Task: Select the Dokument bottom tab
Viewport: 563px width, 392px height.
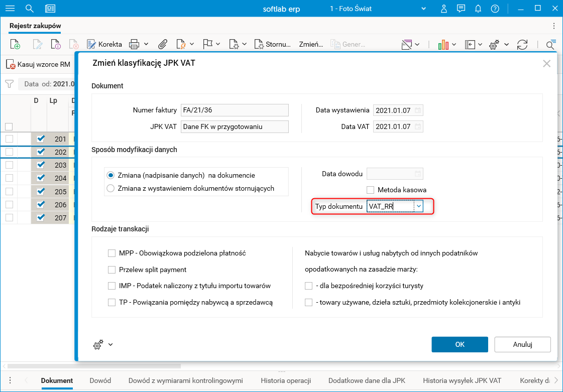Action: click(x=57, y=380)
